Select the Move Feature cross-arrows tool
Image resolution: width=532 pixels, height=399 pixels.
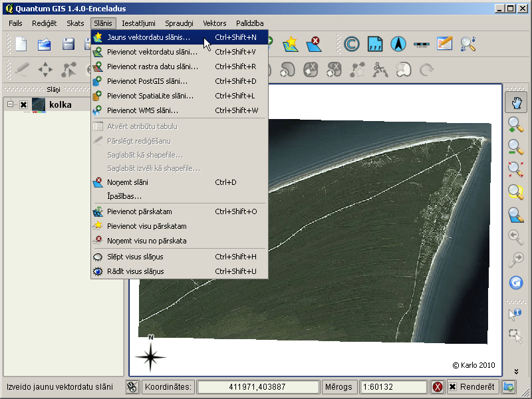pos(45,70)
